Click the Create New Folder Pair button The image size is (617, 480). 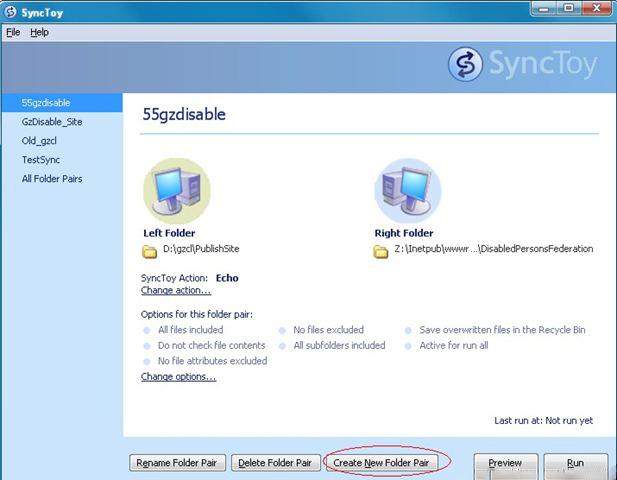point(381,463)
